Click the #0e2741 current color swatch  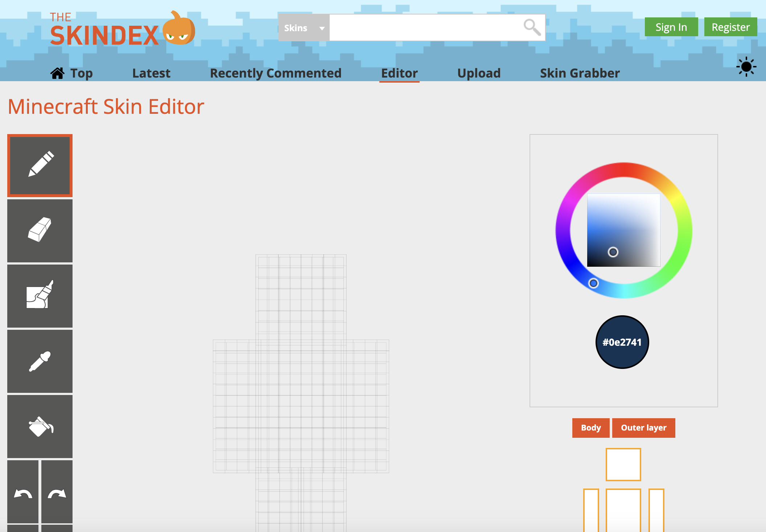click(x=622, y=342)
